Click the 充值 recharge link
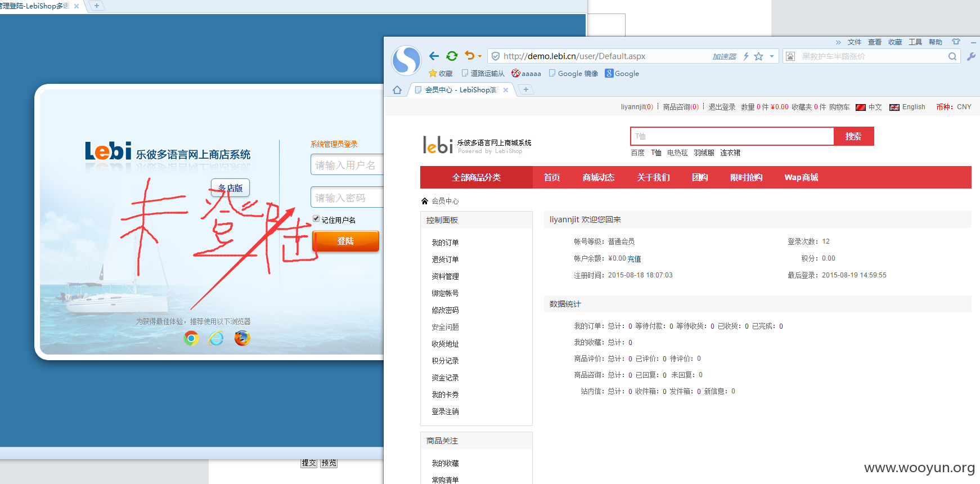This screenshot has width=980, height=484. (x=634, y=259)
